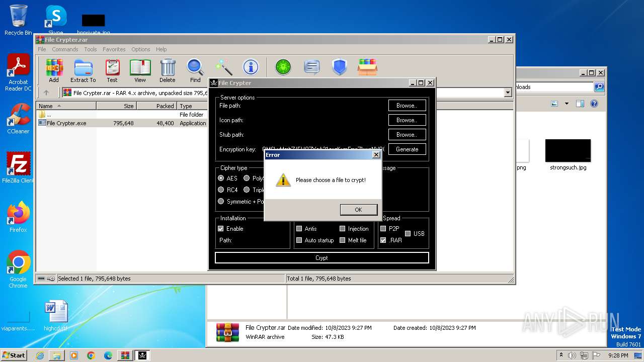Screen dimensions: 644x362
Task: Click the Extract To toolbar icon
Action: (83, 70)
